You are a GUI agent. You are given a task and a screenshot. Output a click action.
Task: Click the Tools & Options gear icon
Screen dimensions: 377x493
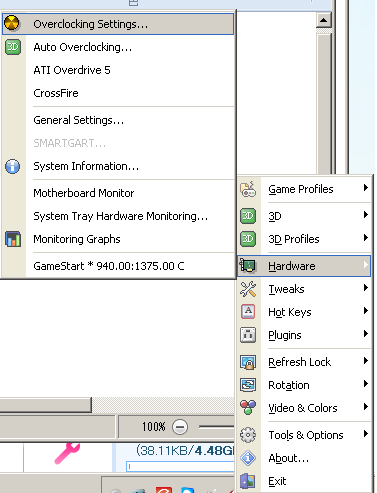(248, 435)
